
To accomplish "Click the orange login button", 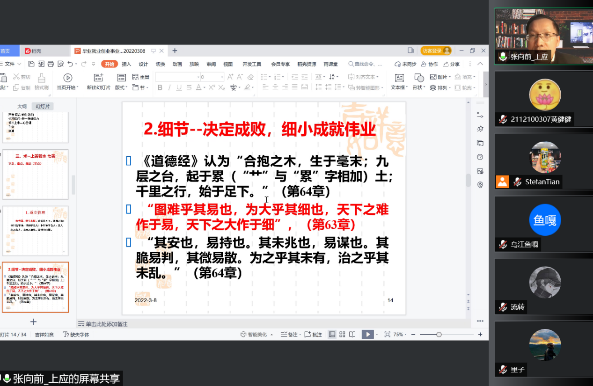I will tap(436, 51).
